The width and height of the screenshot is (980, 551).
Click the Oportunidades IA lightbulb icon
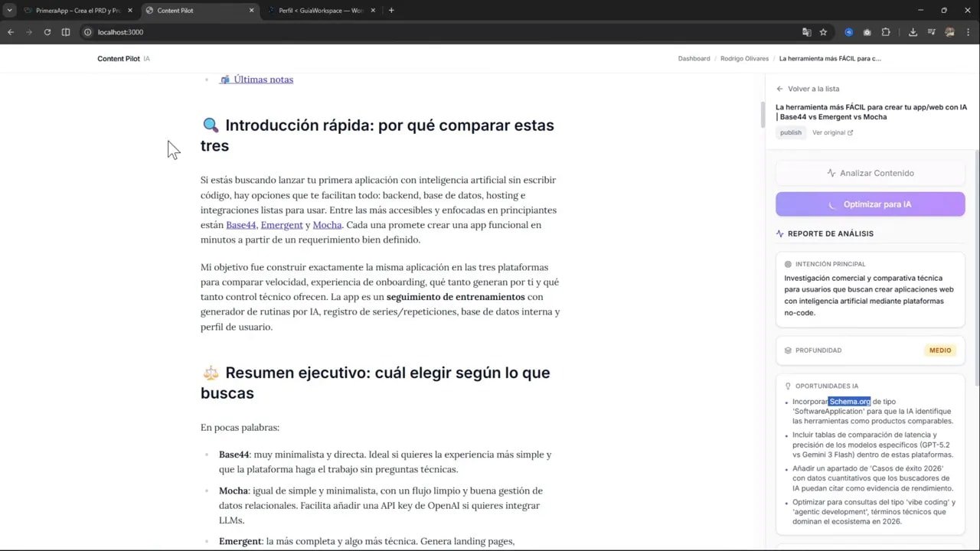click(788, 386)
